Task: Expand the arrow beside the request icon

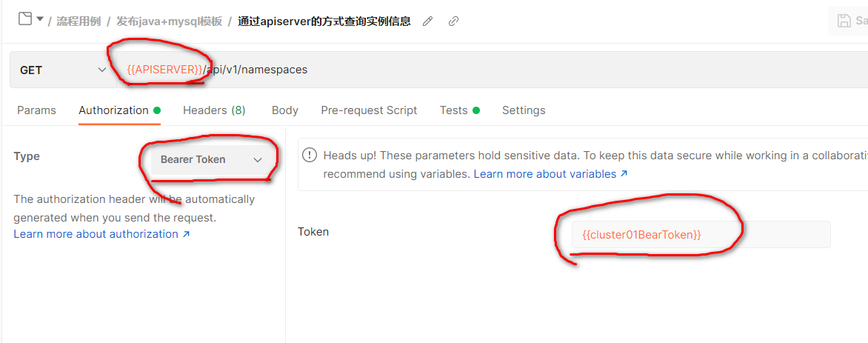Action: coord(39,20)
